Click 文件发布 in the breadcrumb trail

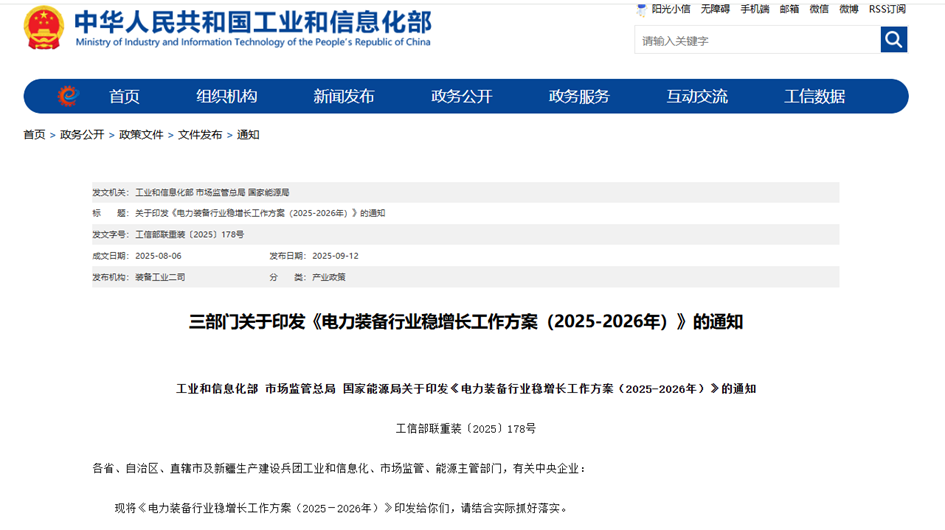tap(200, 135)
